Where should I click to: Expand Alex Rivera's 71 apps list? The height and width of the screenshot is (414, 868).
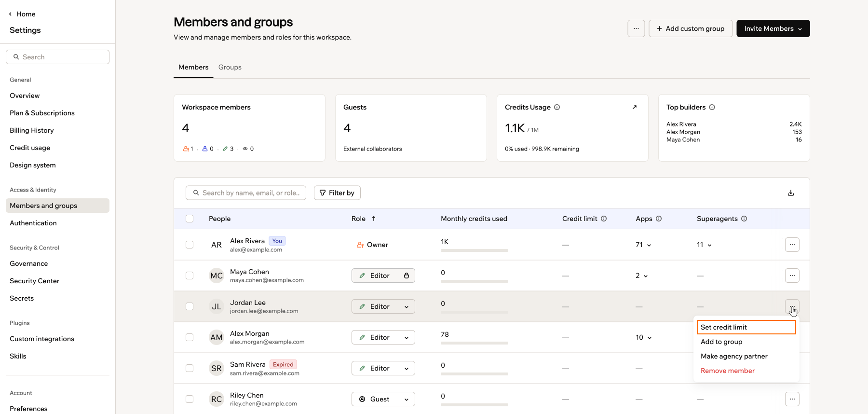tap(643, 245)
